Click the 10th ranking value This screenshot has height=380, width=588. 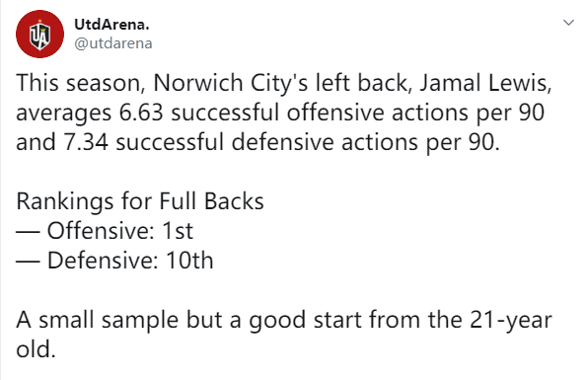[189, 261]
